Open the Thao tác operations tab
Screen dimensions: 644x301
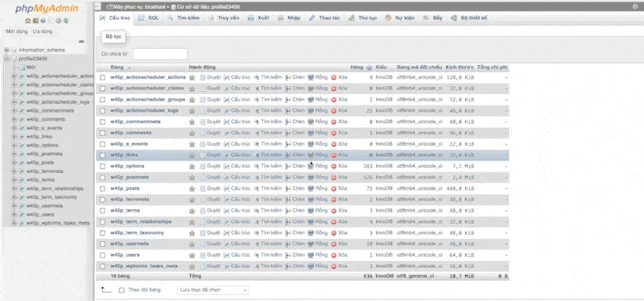click(324, 18)
